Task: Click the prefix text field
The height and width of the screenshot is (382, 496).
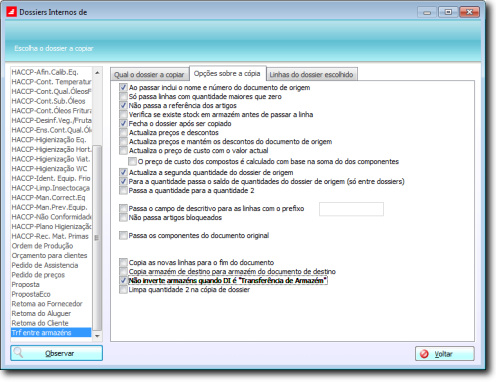Action: tap(351, 209)
